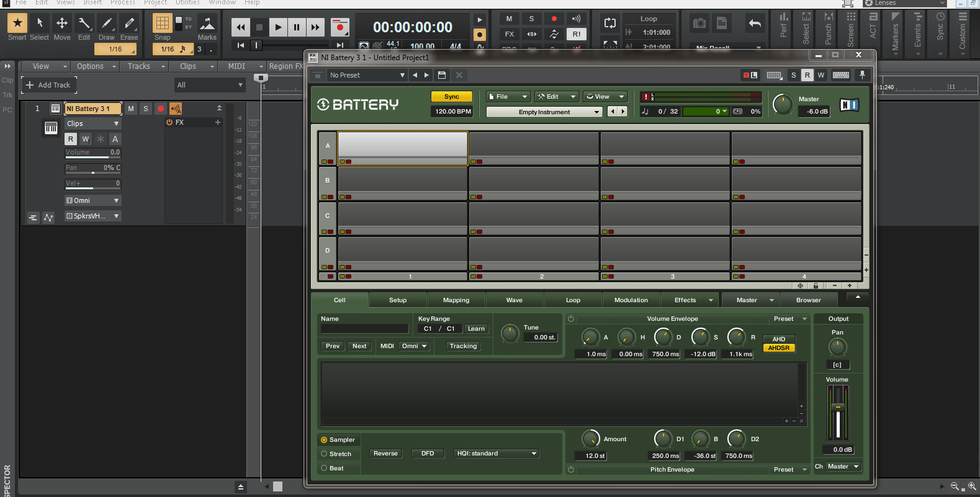Click the undo arrow icon in toolbar
The height and width of the screenshot is (497, 980).
click(755, 24)
